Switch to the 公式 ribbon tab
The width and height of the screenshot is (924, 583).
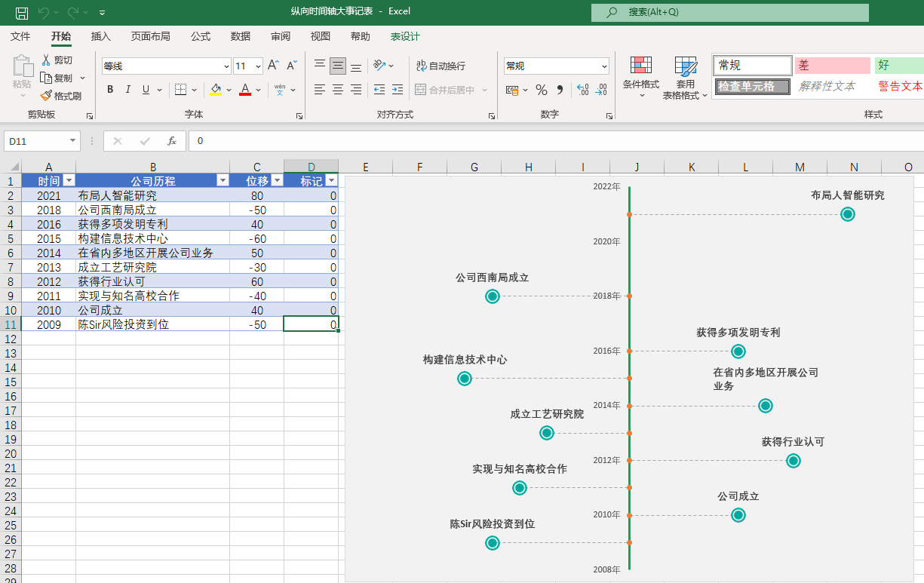point(201,36)
